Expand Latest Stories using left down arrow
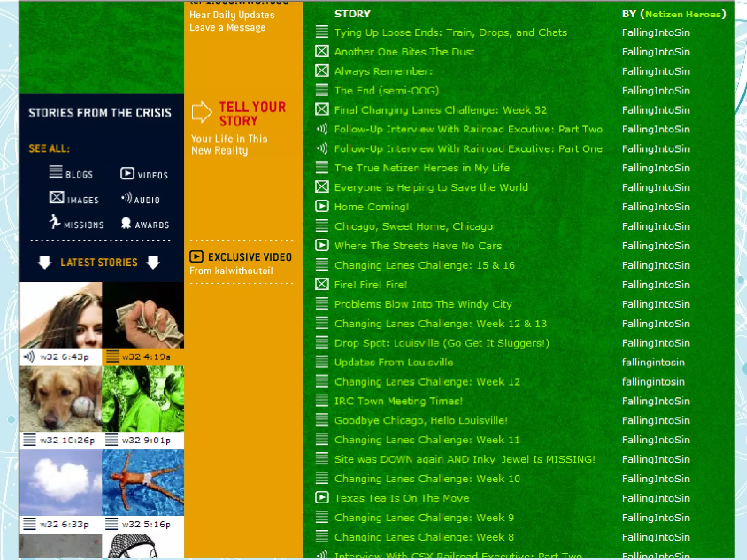Screen dimensions: 747x560 [44, 262]
